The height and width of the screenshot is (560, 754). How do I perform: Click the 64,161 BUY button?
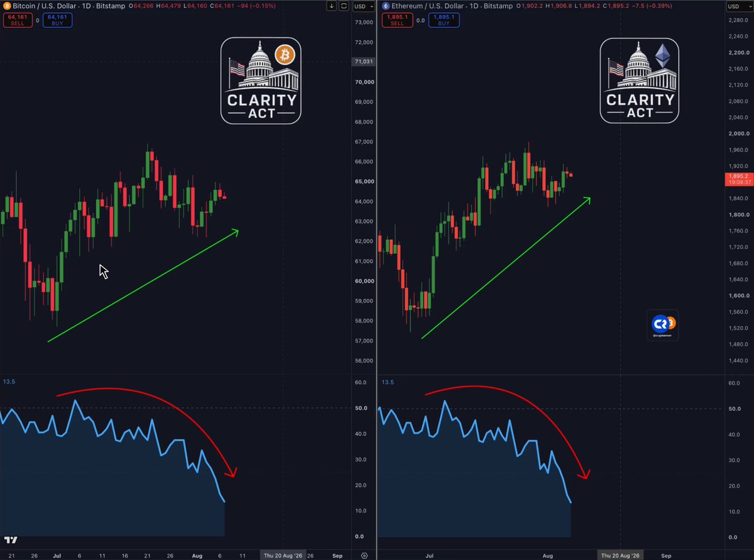(x=58, y=20)
